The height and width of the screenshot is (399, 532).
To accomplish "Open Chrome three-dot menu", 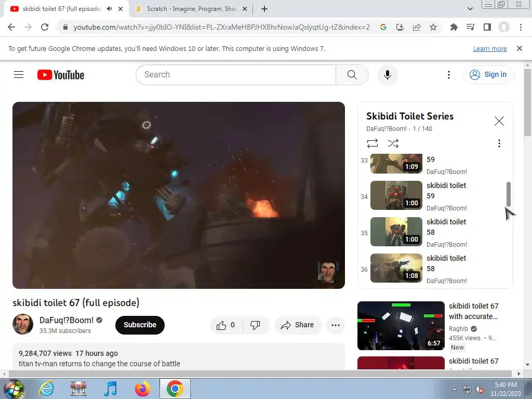I will click(521, 27).
